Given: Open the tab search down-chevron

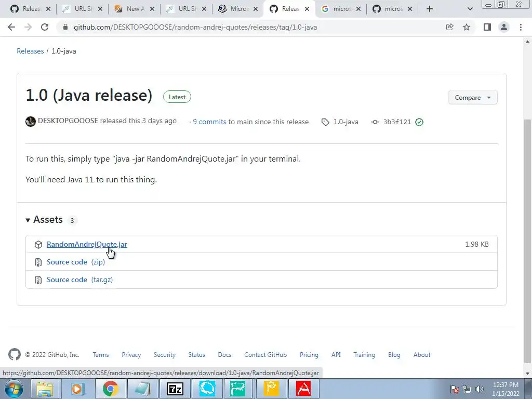Looking at the screenshot, I should pyautogui.click(x=470, y=9).
